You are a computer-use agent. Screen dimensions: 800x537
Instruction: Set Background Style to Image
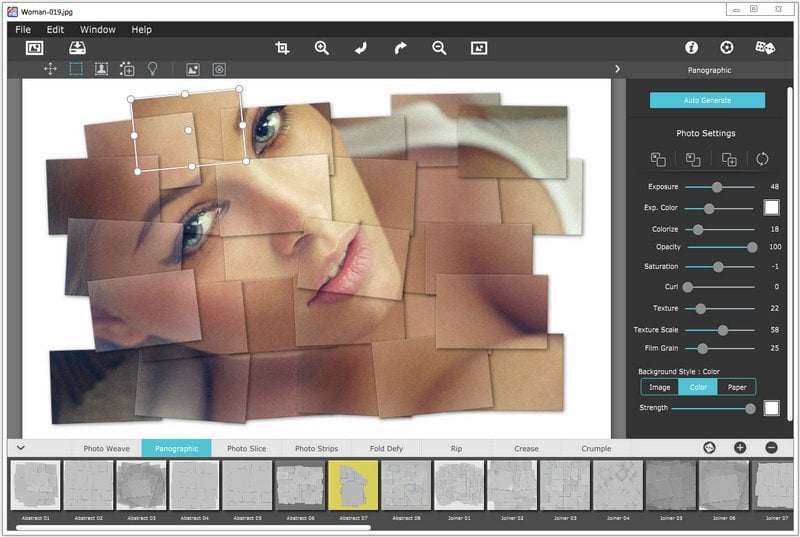tap(659, 387)
